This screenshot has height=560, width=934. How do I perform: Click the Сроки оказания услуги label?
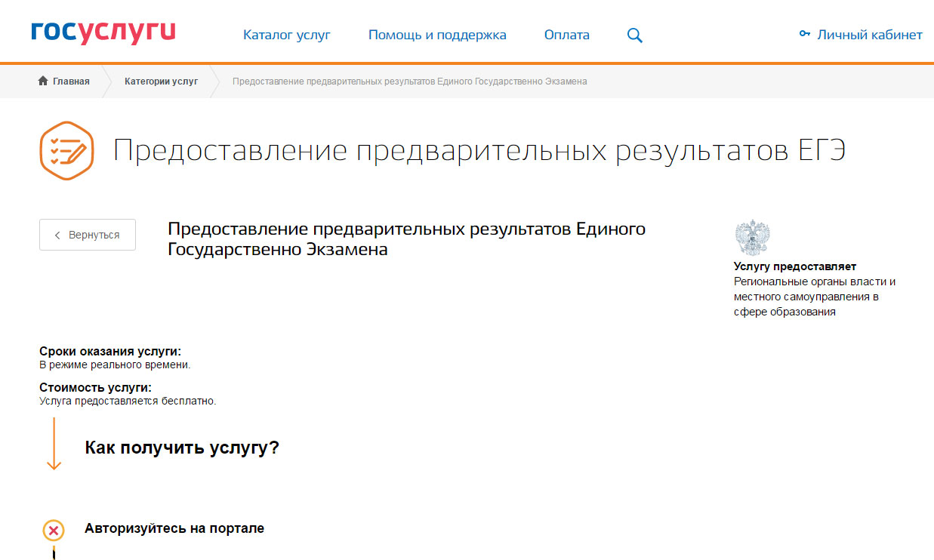[110, 352]
